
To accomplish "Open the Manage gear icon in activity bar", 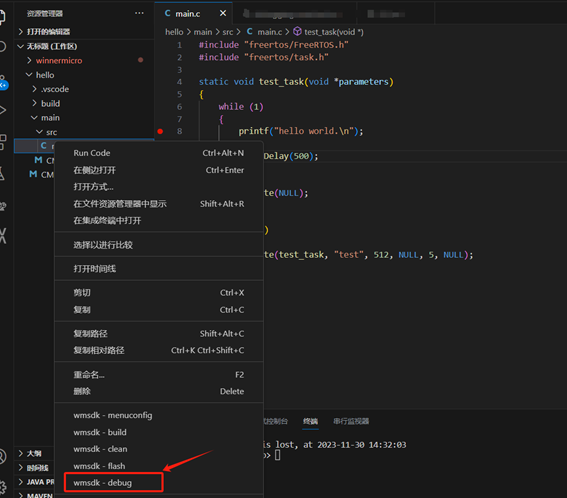I will (2, 487).
